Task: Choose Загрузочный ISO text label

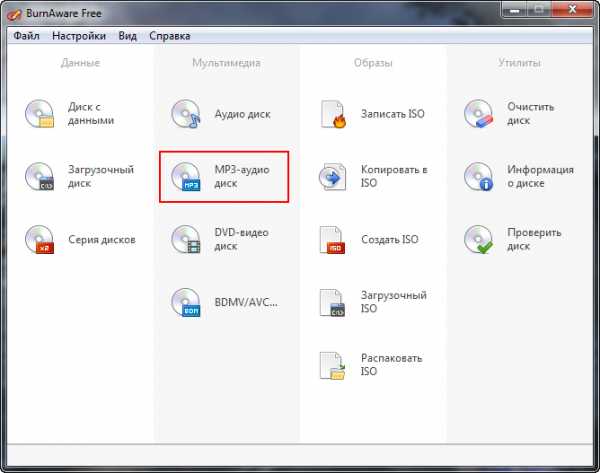Action: pos(394,302)
